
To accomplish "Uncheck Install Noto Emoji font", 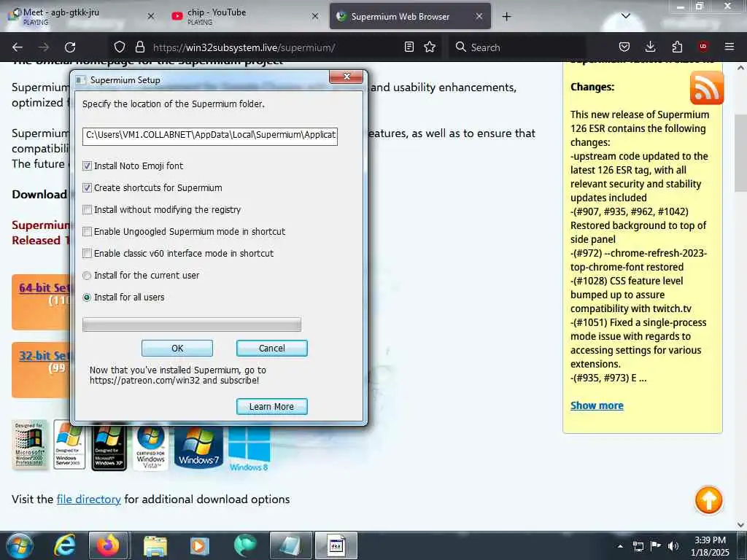I will tap(87, 166).
